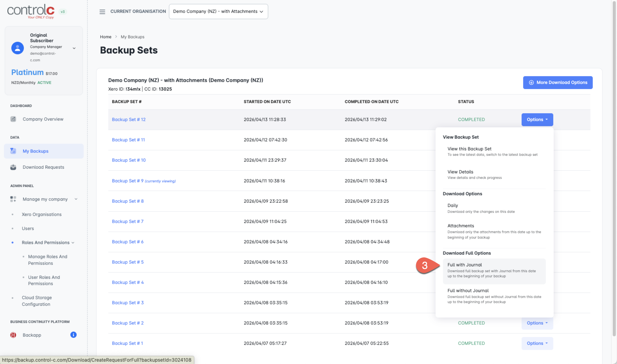The image size is (617, 364).
Task: Collapse the Roles And Permissions submenu
Action: (x=73, y=243)
